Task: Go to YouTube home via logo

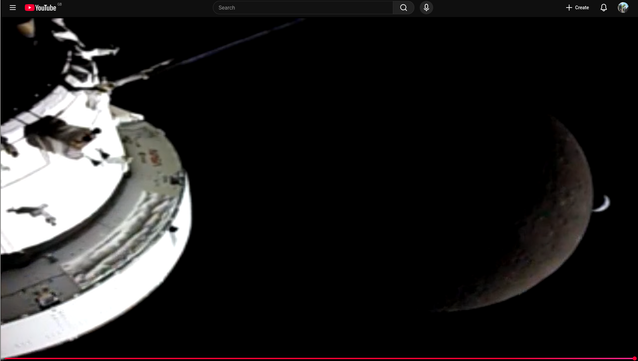Action: 41,8
